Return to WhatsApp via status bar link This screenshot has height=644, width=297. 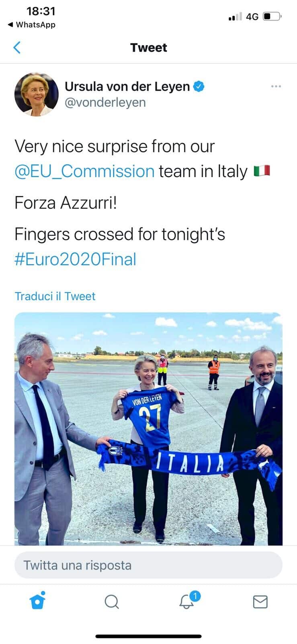(x=32, y=25)
